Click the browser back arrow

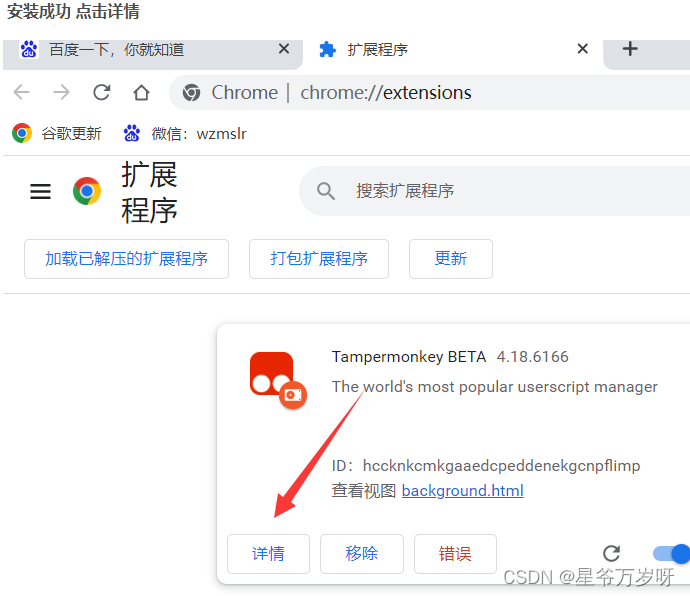point(22,92)
